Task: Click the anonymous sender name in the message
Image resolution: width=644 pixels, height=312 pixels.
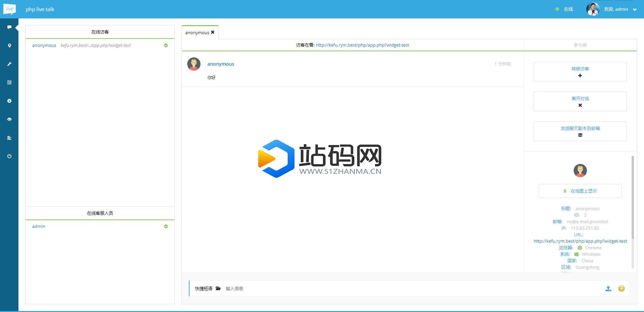Action: [x=221, y=64]
